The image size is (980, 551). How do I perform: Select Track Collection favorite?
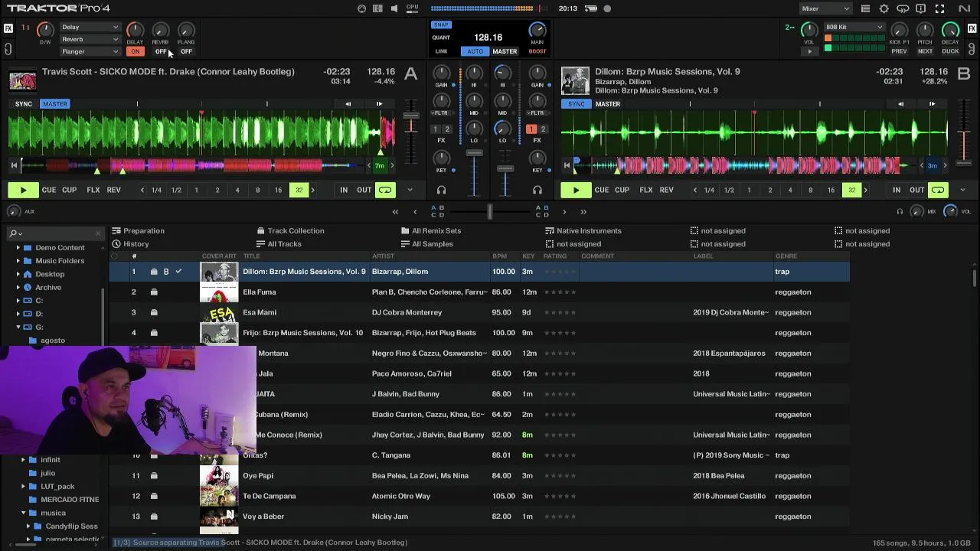290,230
